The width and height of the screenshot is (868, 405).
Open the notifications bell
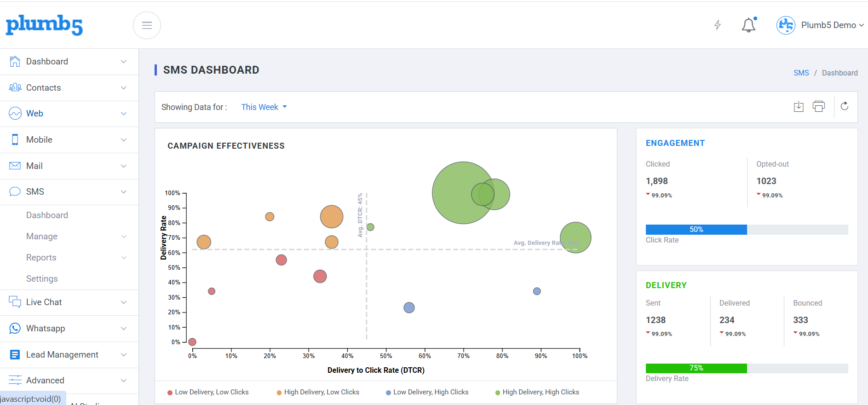coord(748,25)
